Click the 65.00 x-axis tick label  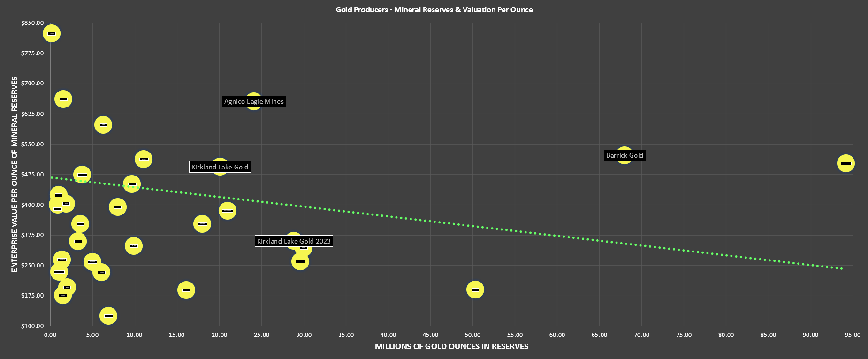(x=599, y=335)
